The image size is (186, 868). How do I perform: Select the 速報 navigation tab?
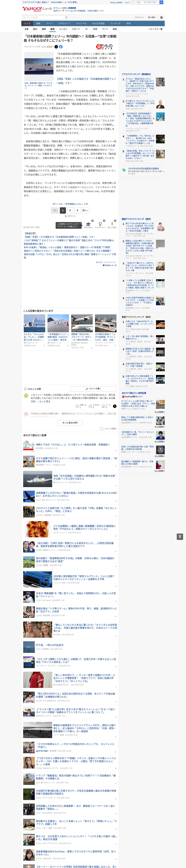pos(38,24)
